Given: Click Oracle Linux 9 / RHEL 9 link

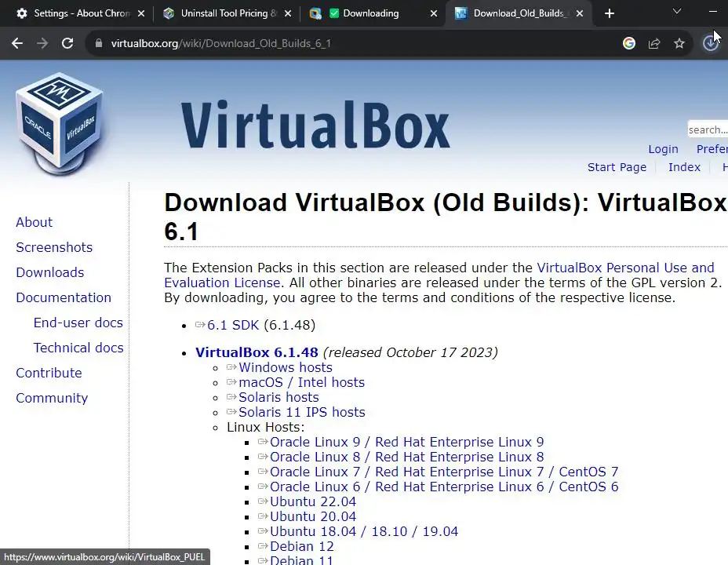Looking at the screenshot, I should click(x=406, y=442).
